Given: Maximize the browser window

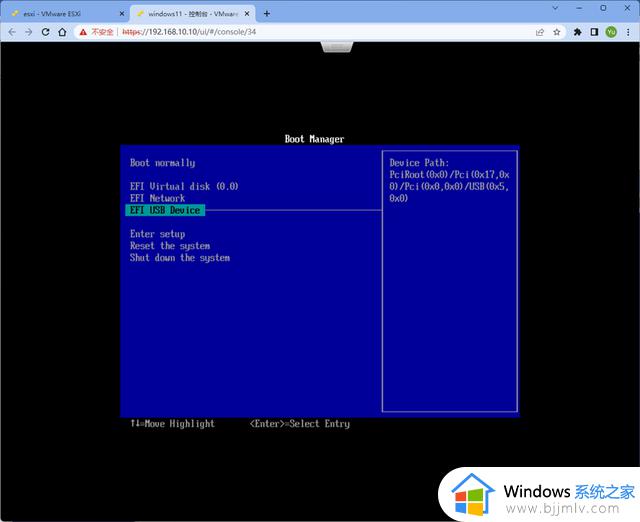Looking at the screenshot, I should (603, 8).
